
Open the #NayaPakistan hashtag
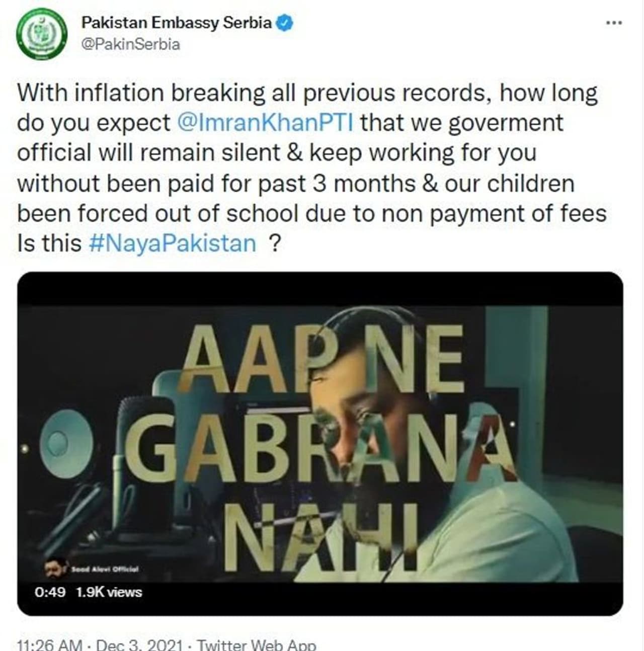pyautogui.click(x=172, y=243)
